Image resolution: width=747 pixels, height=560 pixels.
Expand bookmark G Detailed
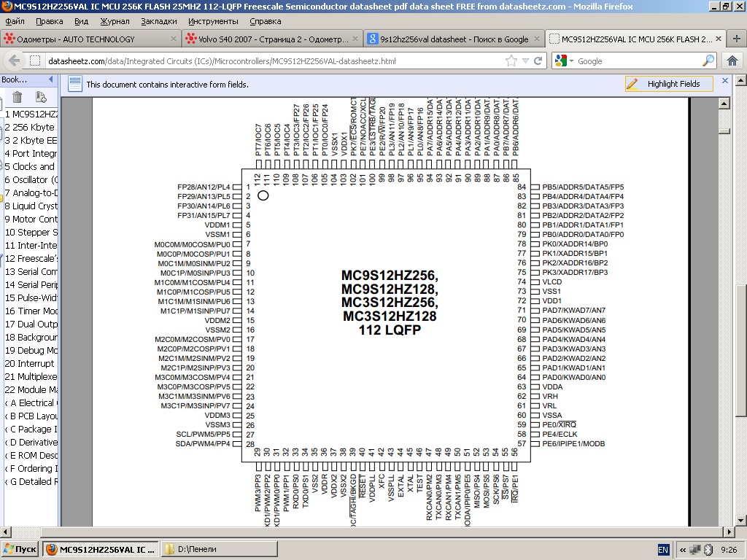click(x=6, y=481)
